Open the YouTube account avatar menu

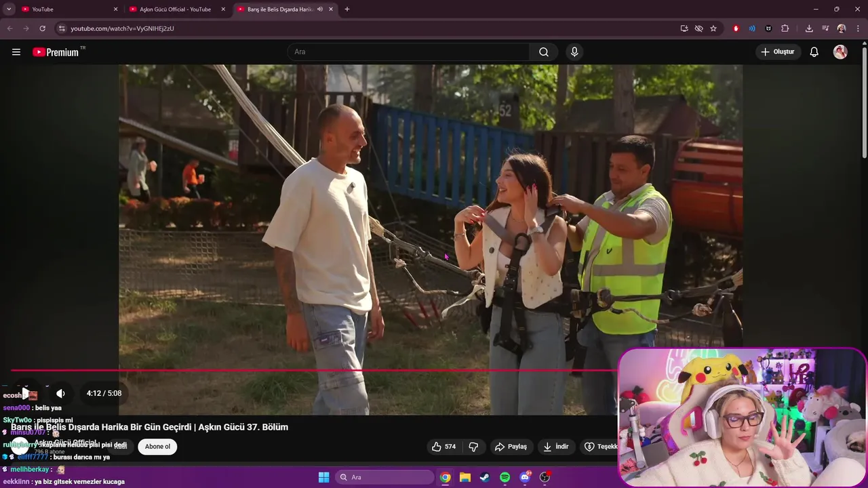click(840, 52)
